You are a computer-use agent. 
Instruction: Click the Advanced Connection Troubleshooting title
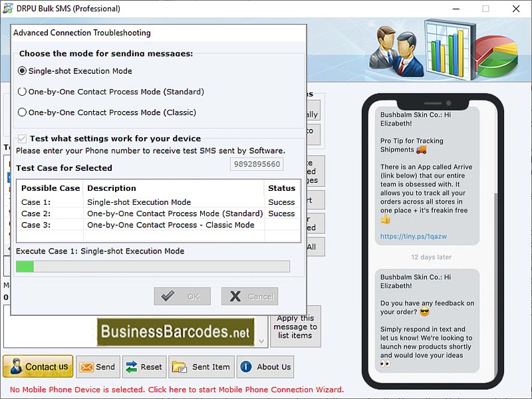[82, 33]
